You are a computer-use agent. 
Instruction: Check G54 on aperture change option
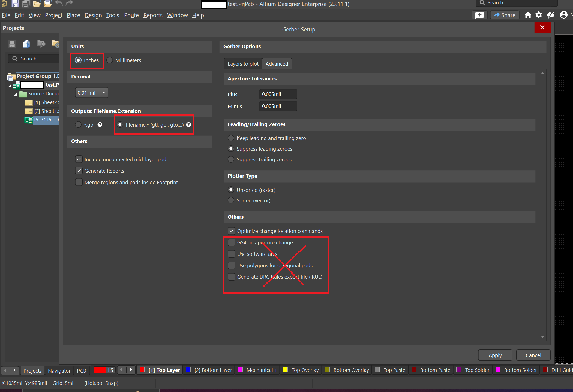232,242
